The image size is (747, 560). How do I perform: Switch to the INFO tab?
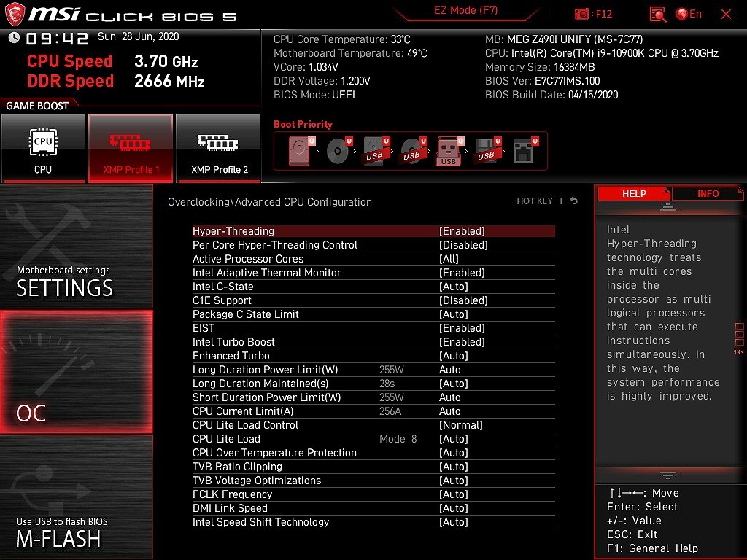pos(707,193)
